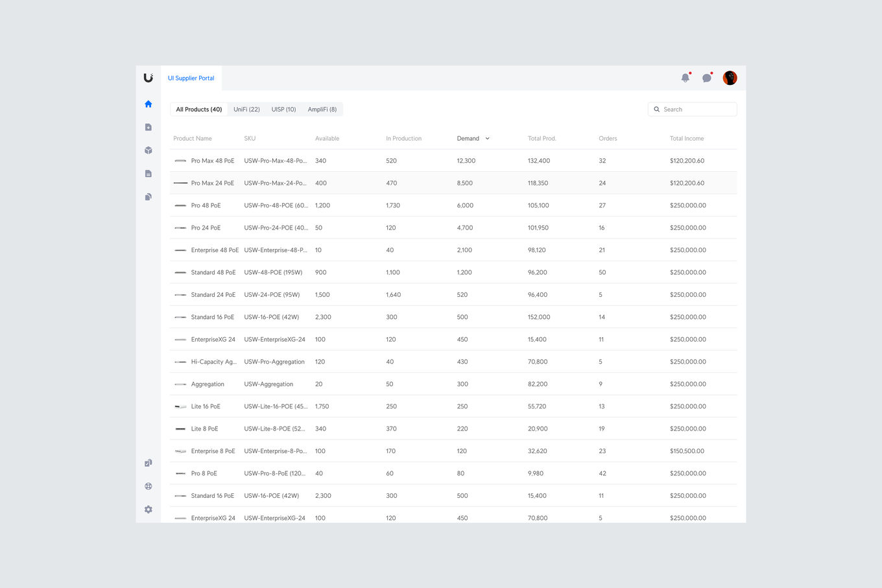Sort by the SKU column header

[x=250, y=139]
